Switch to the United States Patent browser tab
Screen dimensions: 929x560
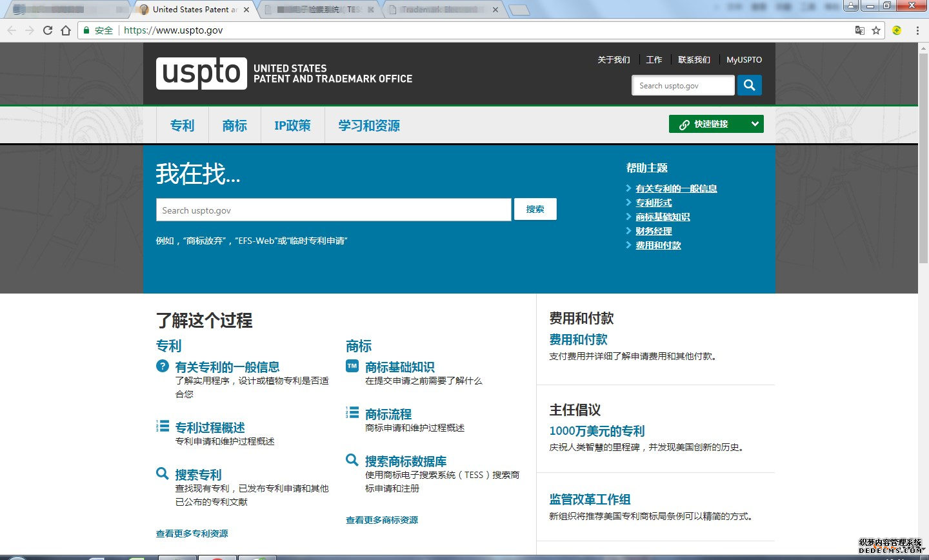194,10
